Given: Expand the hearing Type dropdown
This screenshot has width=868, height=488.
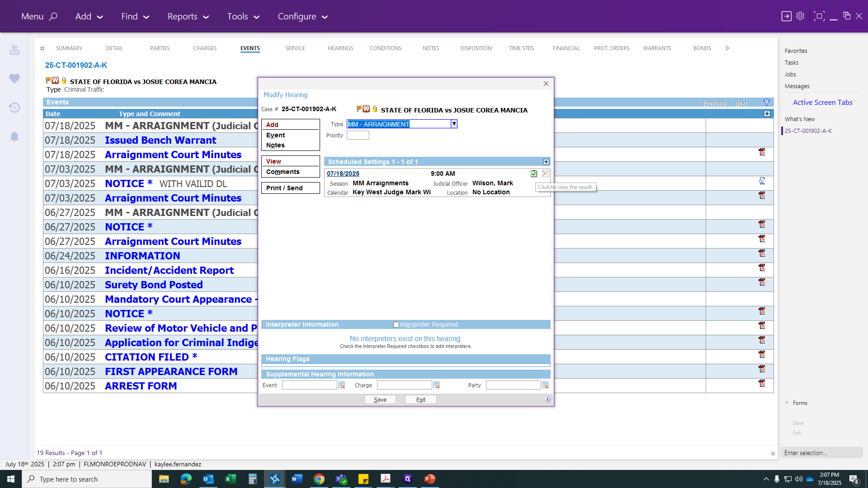Looking at the screenshot, I should pos(454,124).
